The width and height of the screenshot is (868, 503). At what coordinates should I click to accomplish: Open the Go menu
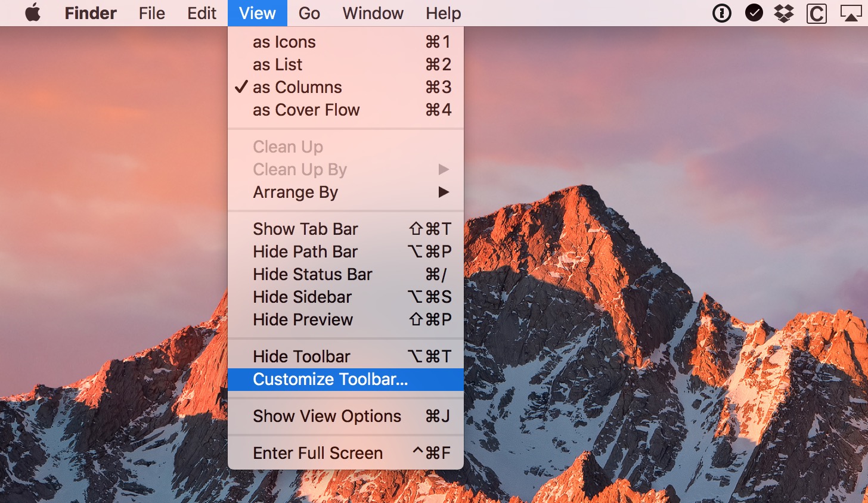(x=309, y=13)
